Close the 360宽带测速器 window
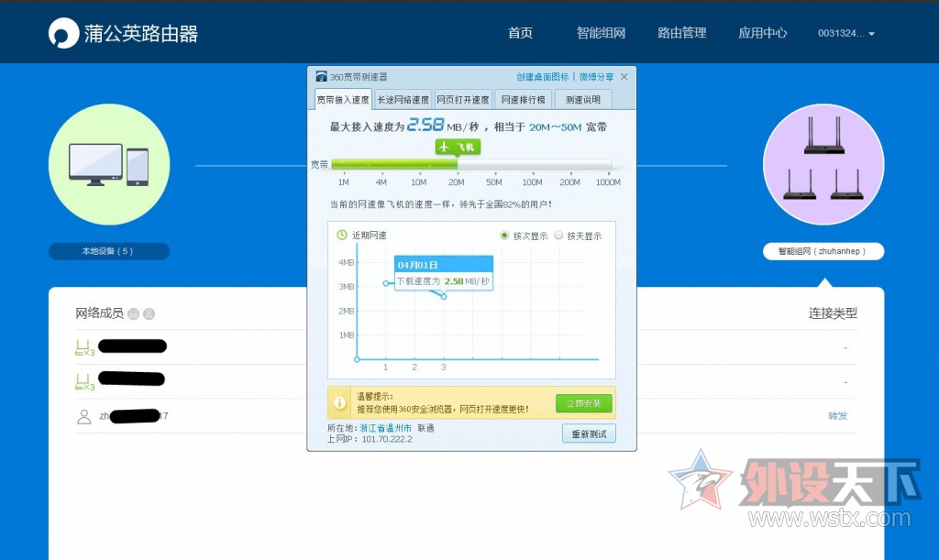 pos(624,77)
